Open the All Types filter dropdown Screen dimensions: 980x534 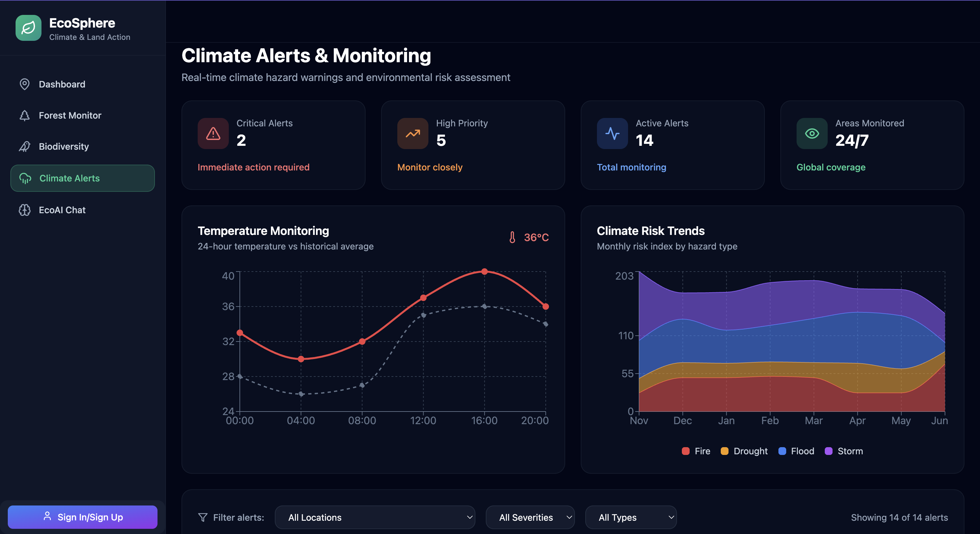pos(630,517)
